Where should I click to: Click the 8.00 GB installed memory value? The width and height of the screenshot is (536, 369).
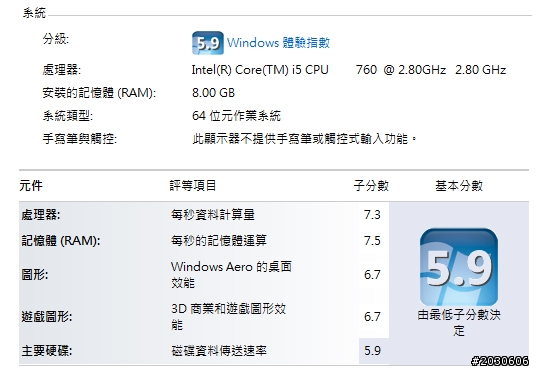[x=213, y=93]
